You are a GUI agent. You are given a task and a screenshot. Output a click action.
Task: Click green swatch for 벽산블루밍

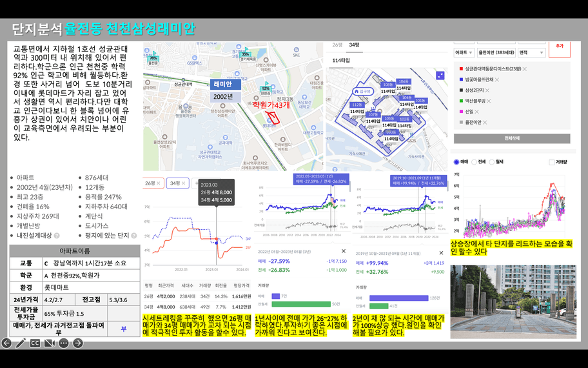point(461,101)
